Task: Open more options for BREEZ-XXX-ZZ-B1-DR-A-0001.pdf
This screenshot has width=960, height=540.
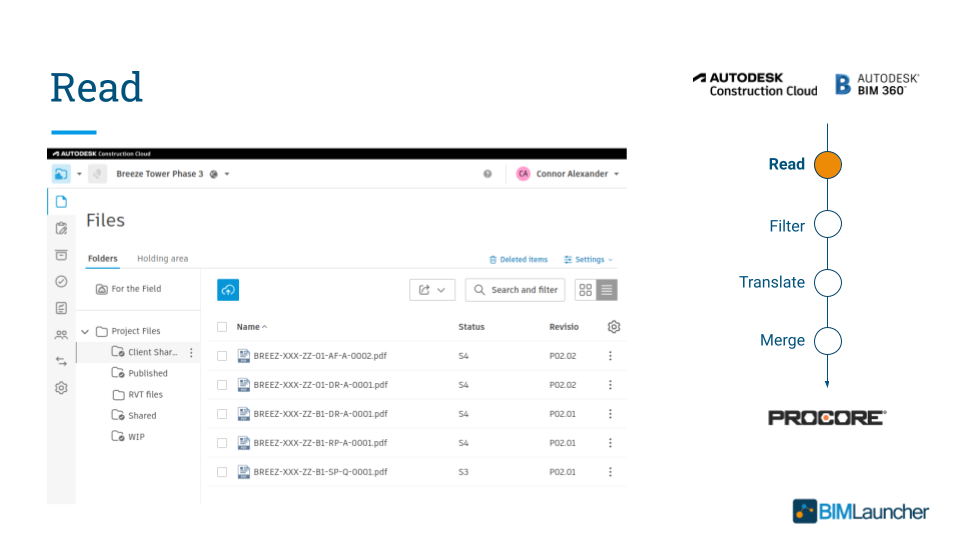Action: click(x=610, y=414)
